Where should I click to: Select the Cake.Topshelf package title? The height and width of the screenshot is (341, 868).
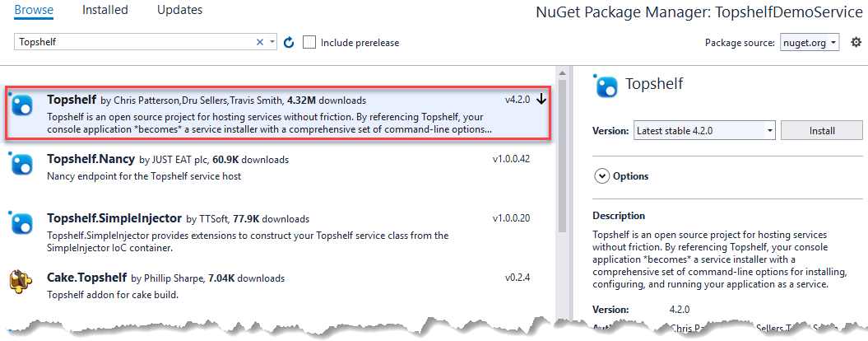pyautogui.click(x=87, y=277)
